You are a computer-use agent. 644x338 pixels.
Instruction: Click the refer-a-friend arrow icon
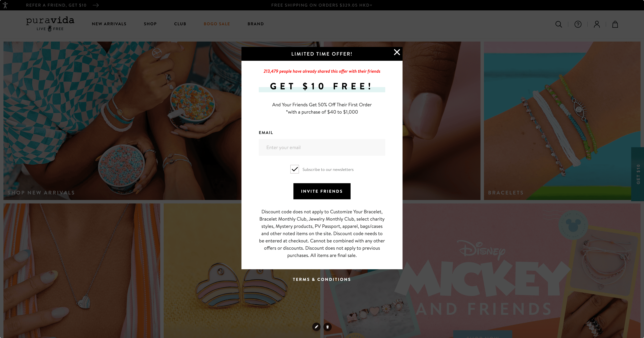[x=96, y=5]
